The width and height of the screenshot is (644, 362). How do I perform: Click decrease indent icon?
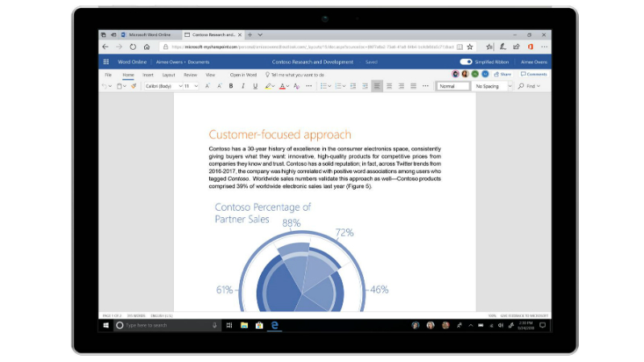pyautogui.click(x=353, y=86)
